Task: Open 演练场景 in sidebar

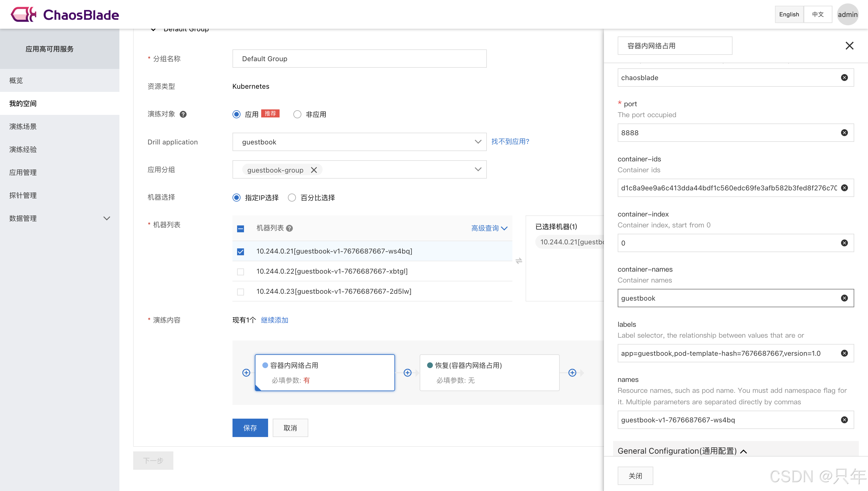Action: pyautogui.click(x=23, y=126)
